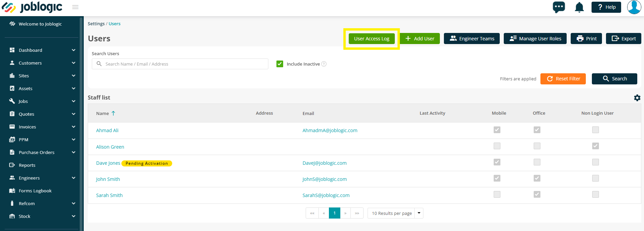The image size is (644, 231).
Task: Click the PPM calendar icon
Action: [12, 140]
